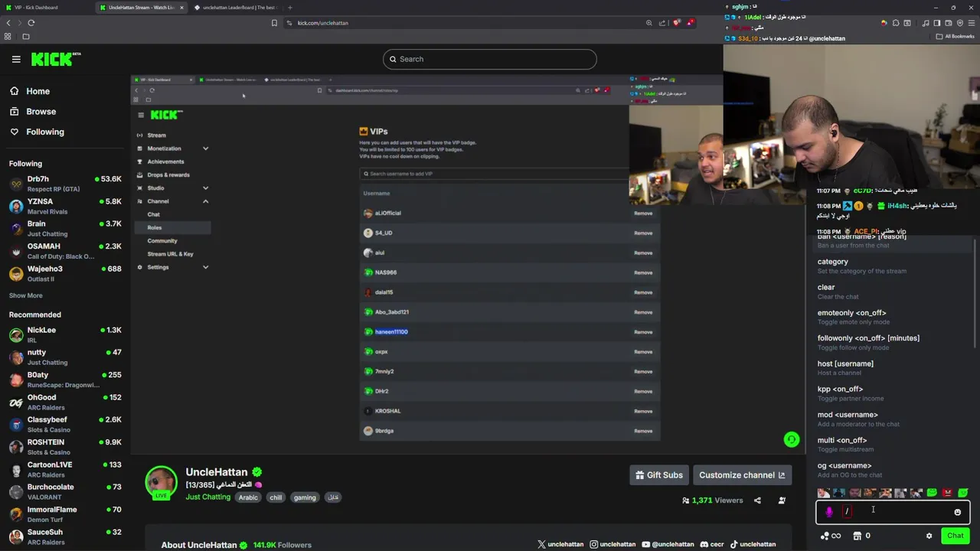
Task: Pick the red angry emote
Action: [x=947, y=493]
